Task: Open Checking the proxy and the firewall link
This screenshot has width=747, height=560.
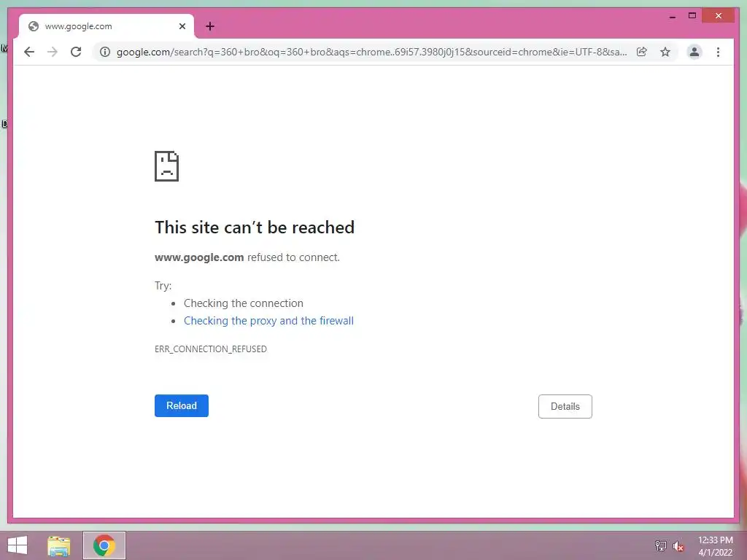Action: click(x=268, y=321)
